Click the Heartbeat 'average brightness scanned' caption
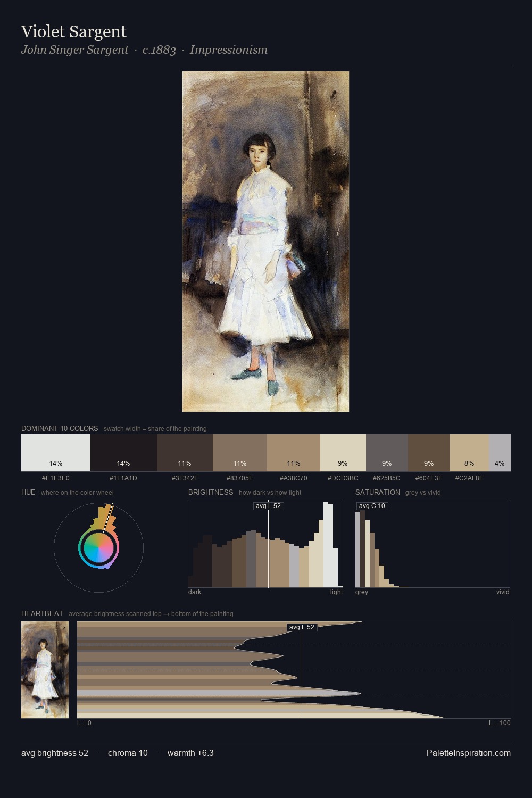 coord(151,614)
